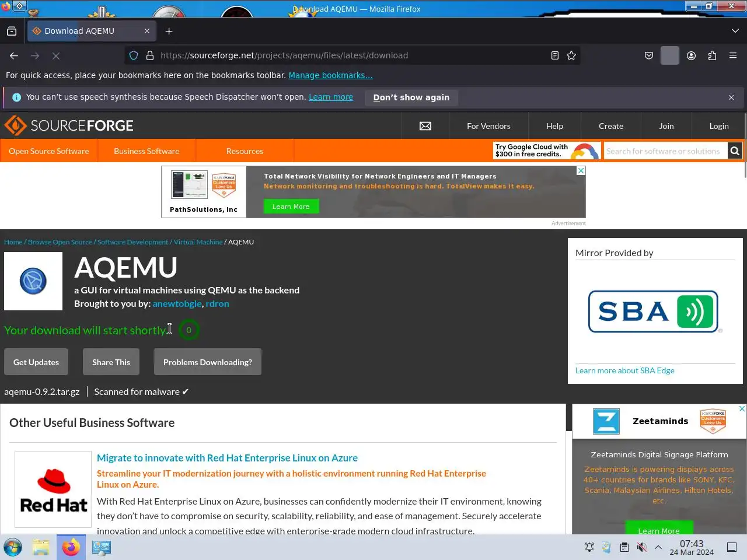Screen dimensions: 747x560
Task: Open the Help menu item
Action: (554, 126)
